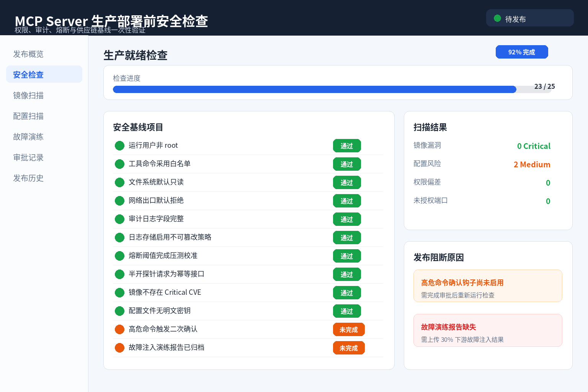
Task: Click the 审计日志字段完整 item text
Action: tap(156, 219)
